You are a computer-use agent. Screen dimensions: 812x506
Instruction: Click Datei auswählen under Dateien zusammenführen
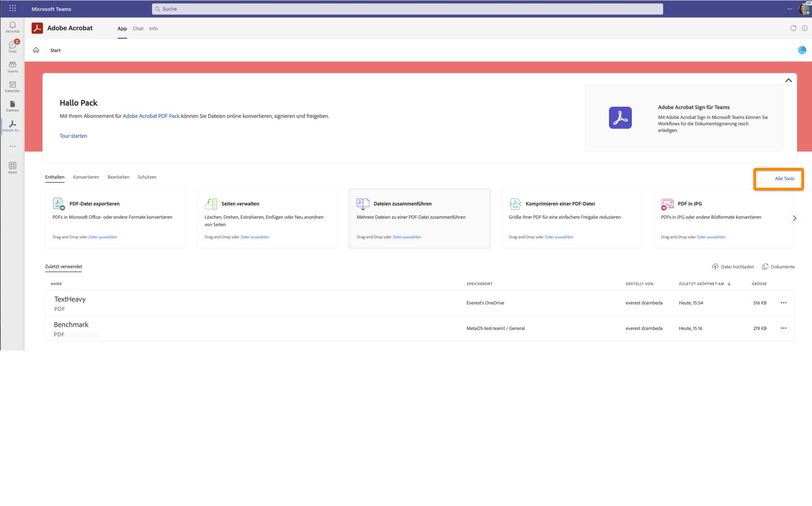(407, 237)
